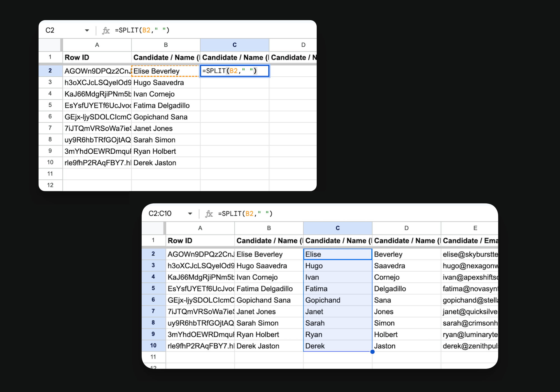The image size is (560, 392).
Task: Select column E header in bottom sheet
Action: pos(470,228)
